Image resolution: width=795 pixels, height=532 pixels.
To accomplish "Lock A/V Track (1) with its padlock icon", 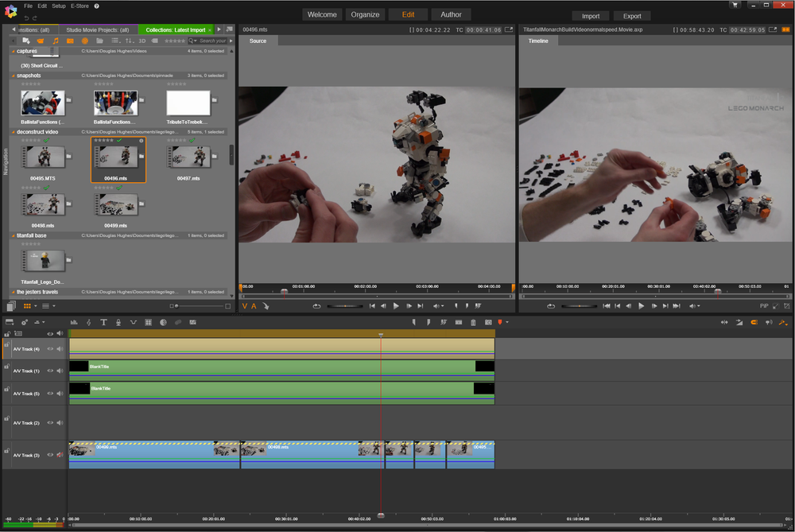I will point(7,368).
